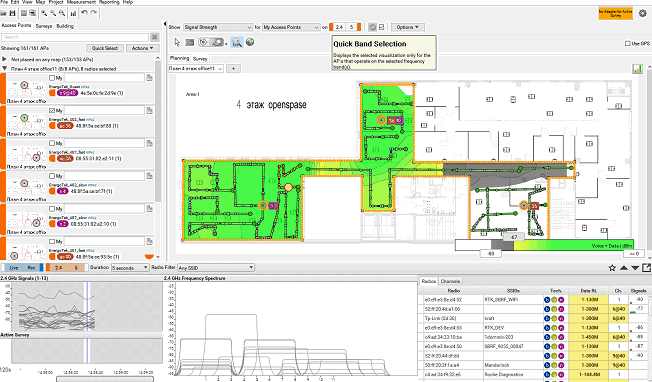Click the Undo arrow icon
This screenshot has width=652, height=382.
pos(84,13)
